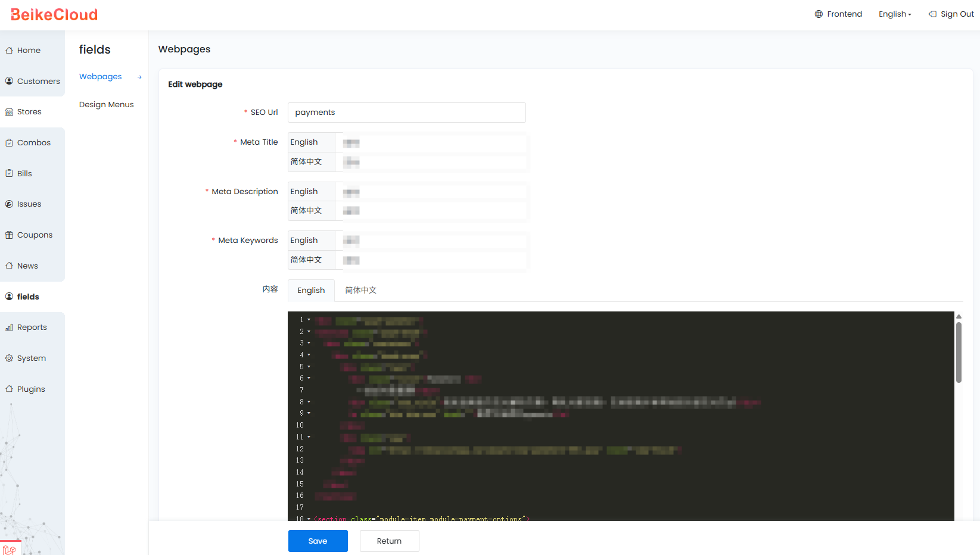Click Meta Title 简体中文 input
The height and width of the screenshot is (555, 980).
[x=431, y=162]
